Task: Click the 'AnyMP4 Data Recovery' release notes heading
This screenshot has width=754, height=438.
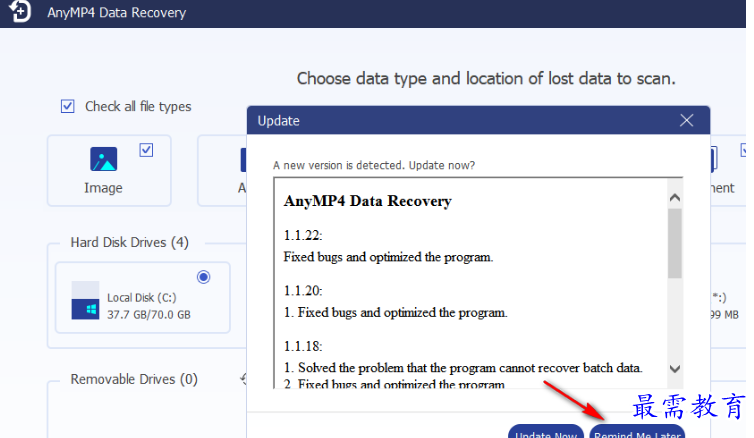Action: click(x=368, y=201)
